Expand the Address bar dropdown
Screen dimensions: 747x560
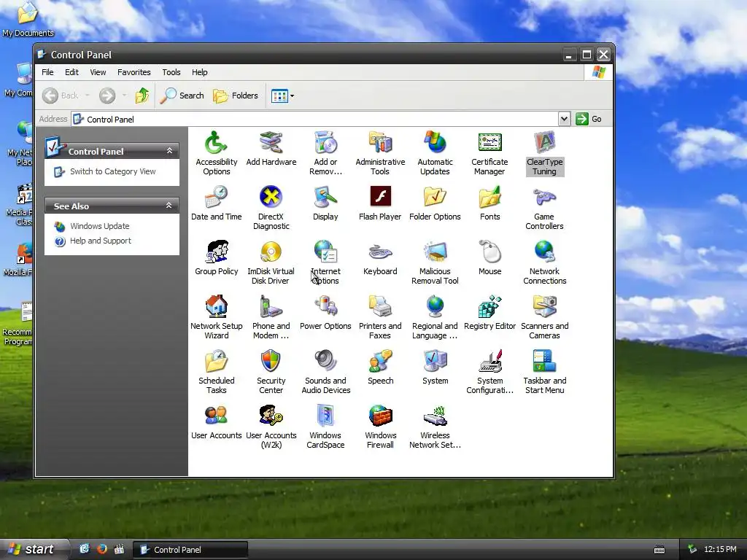[564, 119]
